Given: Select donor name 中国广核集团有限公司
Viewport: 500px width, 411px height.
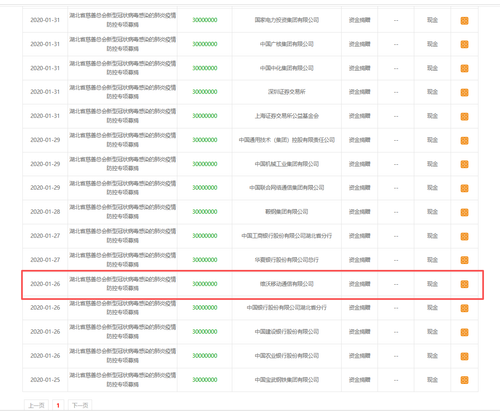Looking at the screenshot, I should pos(287,44).
